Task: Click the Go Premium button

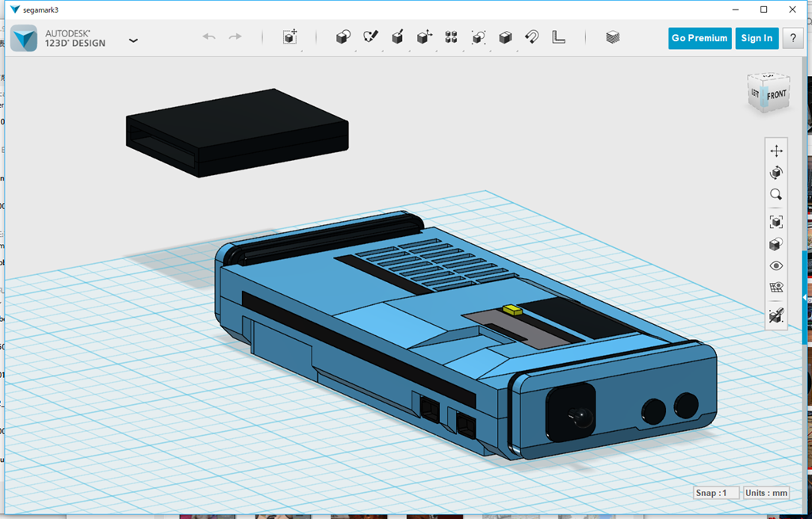Action: coord(699,37)
